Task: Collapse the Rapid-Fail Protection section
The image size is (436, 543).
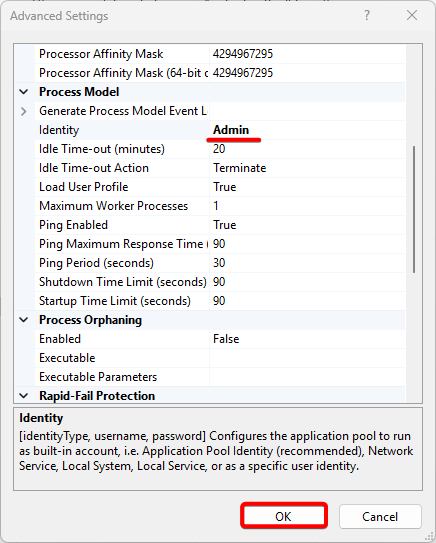Action: click(x=24, y=396)
